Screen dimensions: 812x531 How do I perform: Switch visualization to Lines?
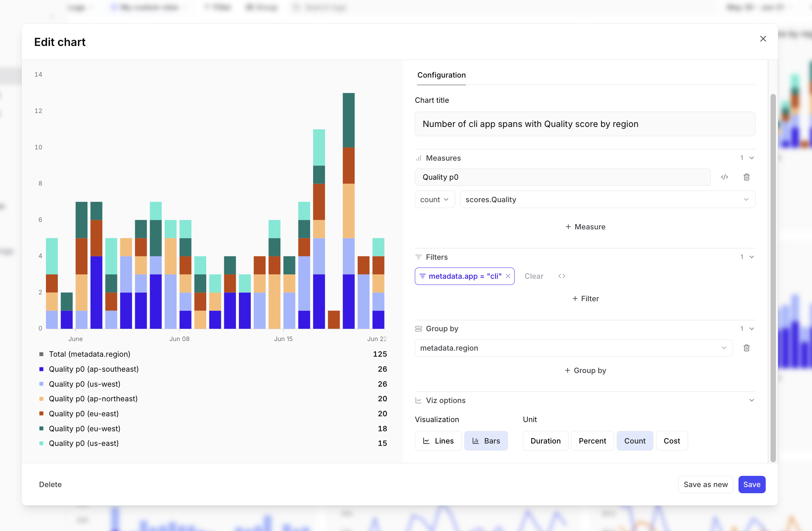click(x=438, y=441)
